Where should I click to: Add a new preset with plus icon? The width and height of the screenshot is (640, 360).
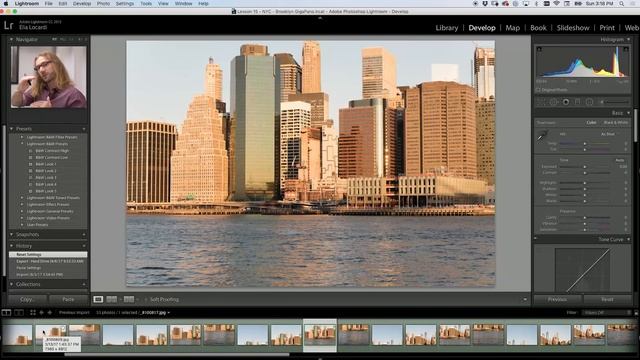(x=84, y=129)
